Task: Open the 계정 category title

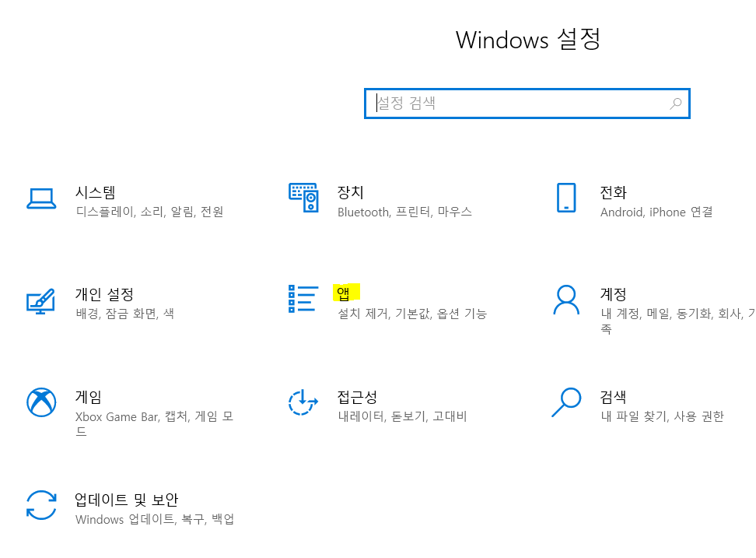Action: [613, 294]
